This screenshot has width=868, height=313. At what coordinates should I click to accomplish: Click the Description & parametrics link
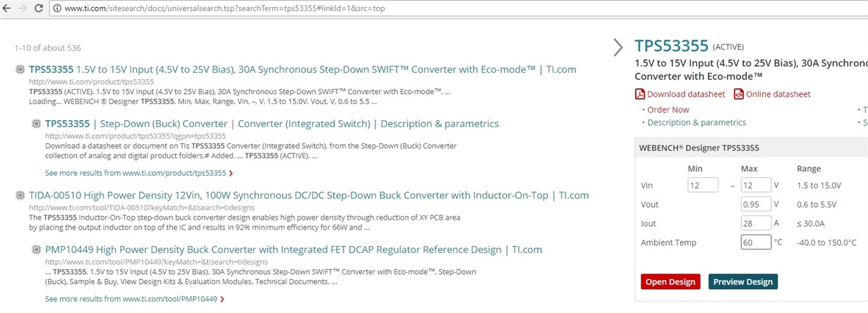[x=697, y=122]
